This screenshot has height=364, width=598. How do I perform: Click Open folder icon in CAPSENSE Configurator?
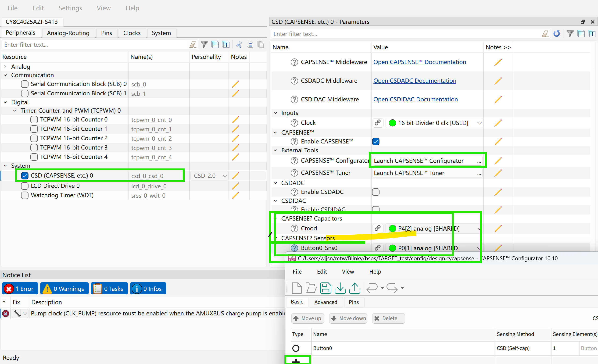click(x=311, y=288)
